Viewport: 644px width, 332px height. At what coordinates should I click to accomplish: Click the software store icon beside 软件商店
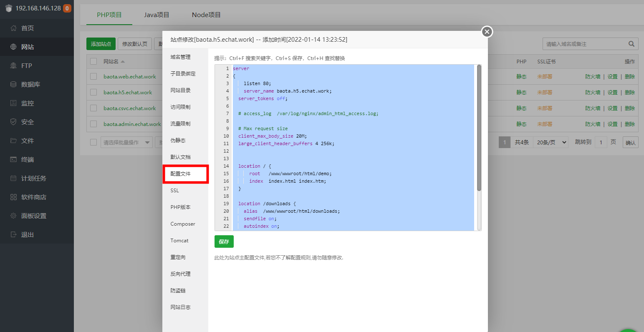[x=13, y=197]
